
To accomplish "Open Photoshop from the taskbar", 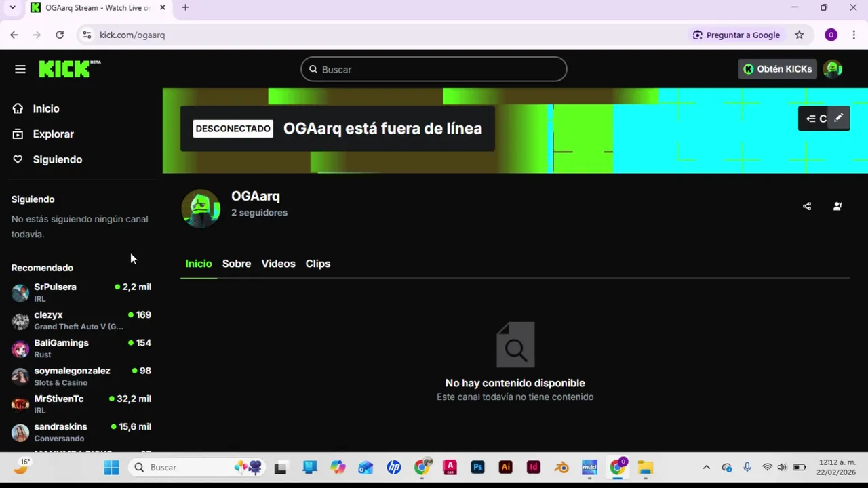I will pyautogui.click(x=477, y=468).
